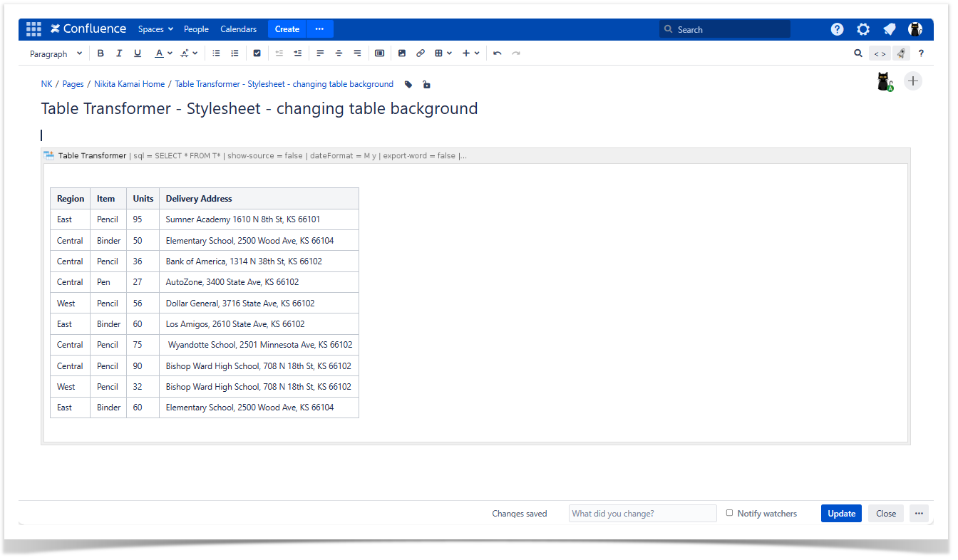Click the notifications bell icon
Image resolution: width=958 pixels, height=560 pixels.
(889, 29)
